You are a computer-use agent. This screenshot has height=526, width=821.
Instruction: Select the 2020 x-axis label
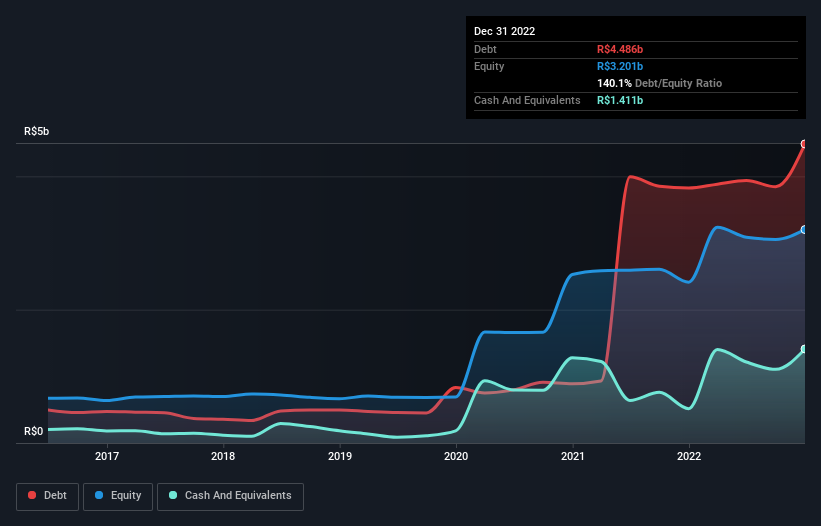click(456, 456)
